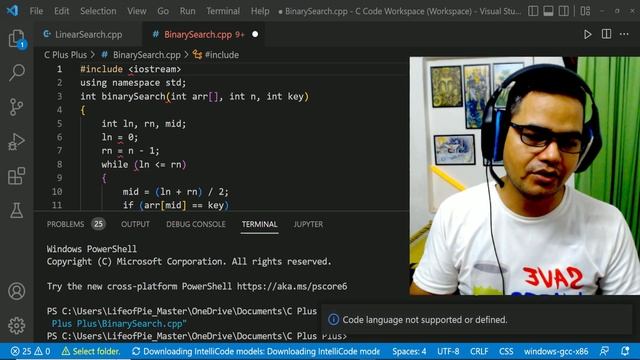640x360 pixels.
Task: Open the notifications bell in status bar
Action: pos(625,351)
